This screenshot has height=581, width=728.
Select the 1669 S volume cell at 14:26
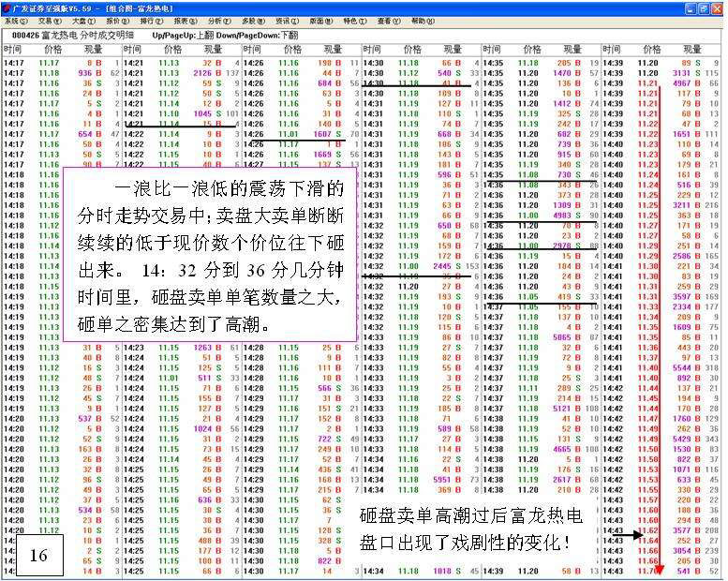click(328, 155)
